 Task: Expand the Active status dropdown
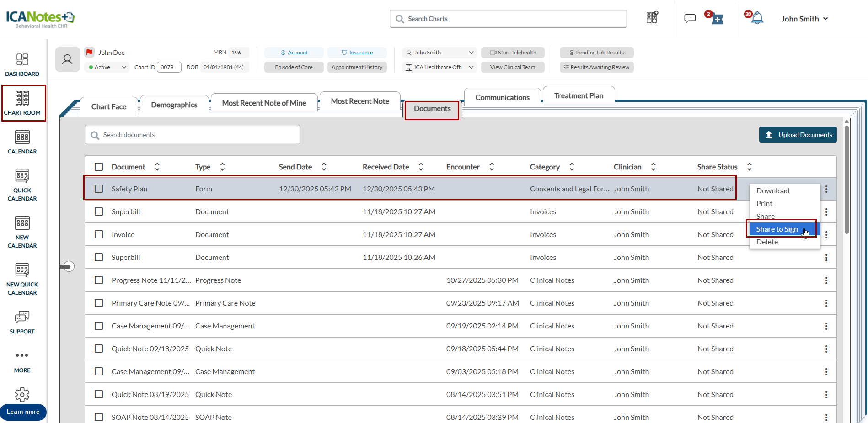107,67
